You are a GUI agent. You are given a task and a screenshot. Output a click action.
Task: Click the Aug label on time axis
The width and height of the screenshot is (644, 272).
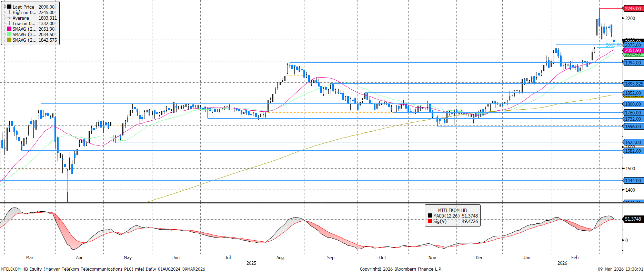pyautogui.click(x=280, y=258)
